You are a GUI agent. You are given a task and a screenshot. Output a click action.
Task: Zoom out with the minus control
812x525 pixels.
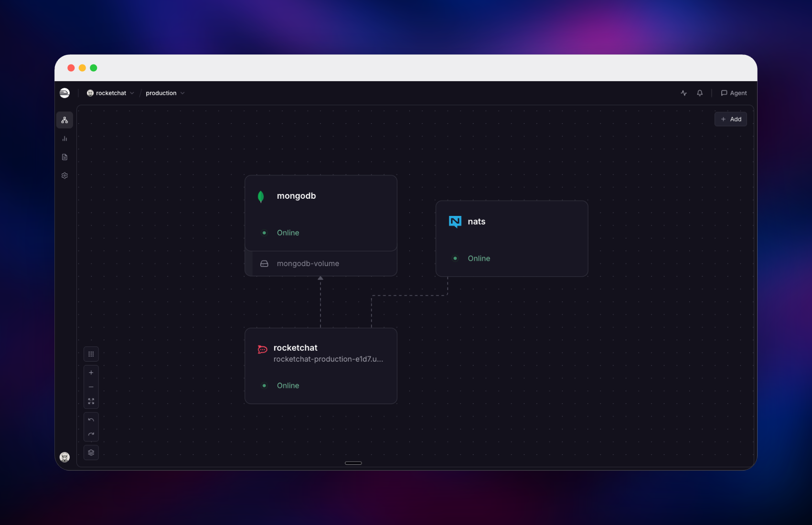(91, 387)
